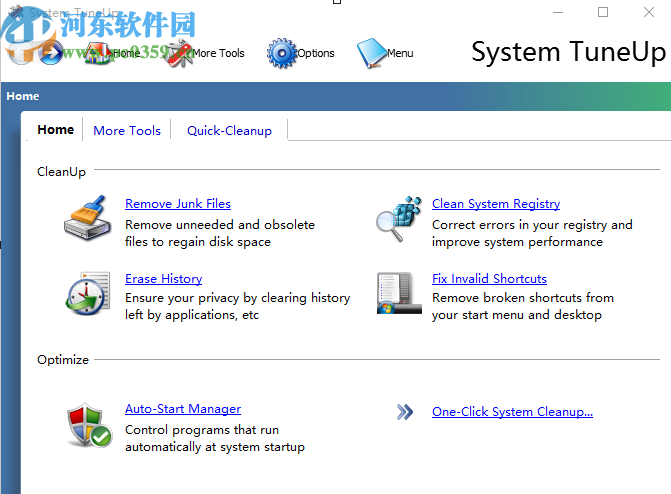671x494 pixels.
Task: Open the Clean System Registry link
Action: 496,204
